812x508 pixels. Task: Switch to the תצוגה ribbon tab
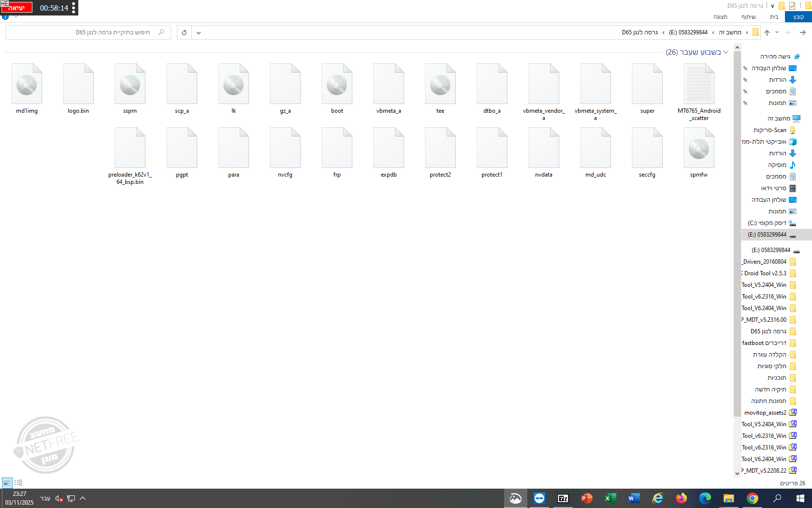pyautogui.click(x=721, y=16)
